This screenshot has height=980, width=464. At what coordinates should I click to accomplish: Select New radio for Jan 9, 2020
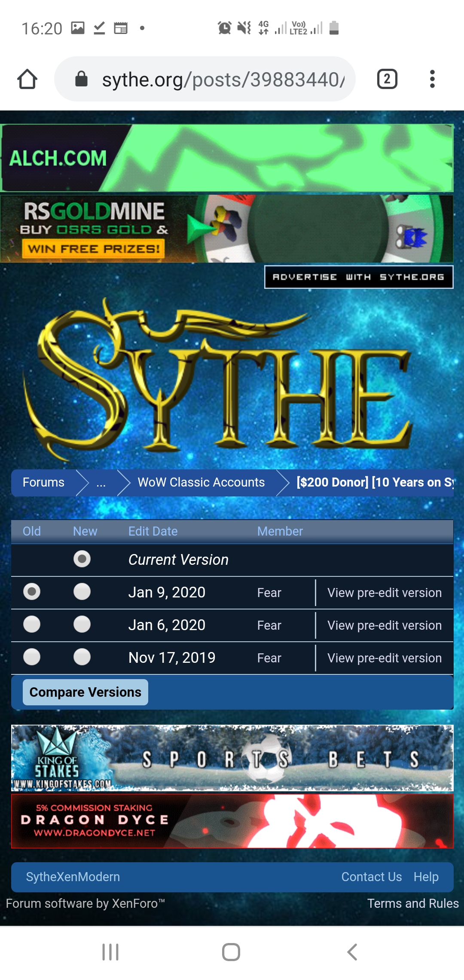point(82,592)
